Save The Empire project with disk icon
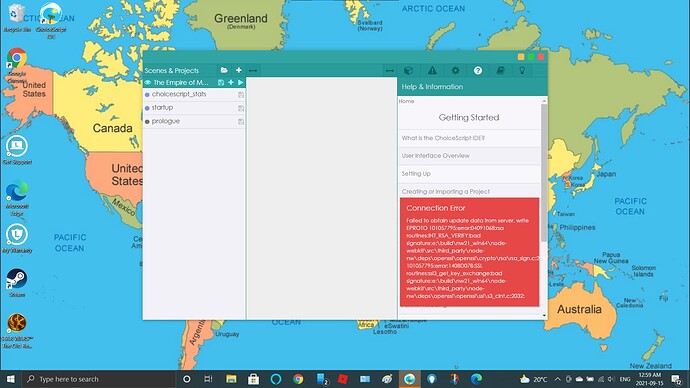The height and width of the screenshot is (388, 690). 221,82
